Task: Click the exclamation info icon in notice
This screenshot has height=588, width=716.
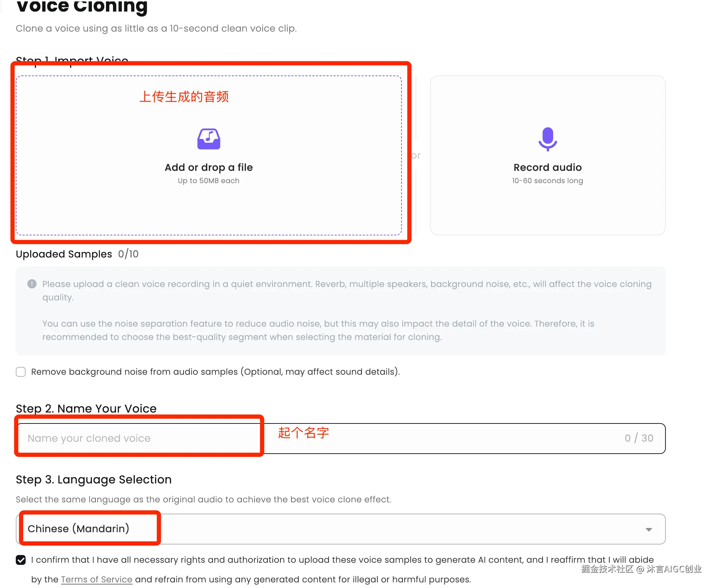Action: click(32, 284)
